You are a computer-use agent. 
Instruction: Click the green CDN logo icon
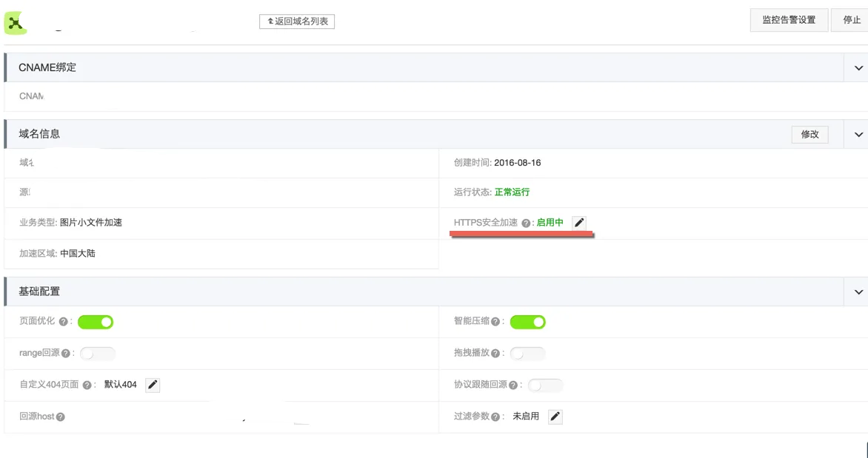15,23
